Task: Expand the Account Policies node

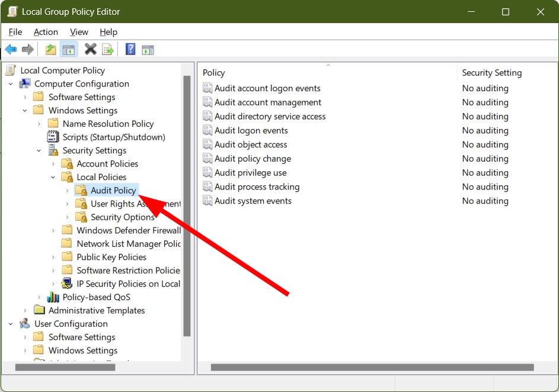Action: click(x=53, y=164)
